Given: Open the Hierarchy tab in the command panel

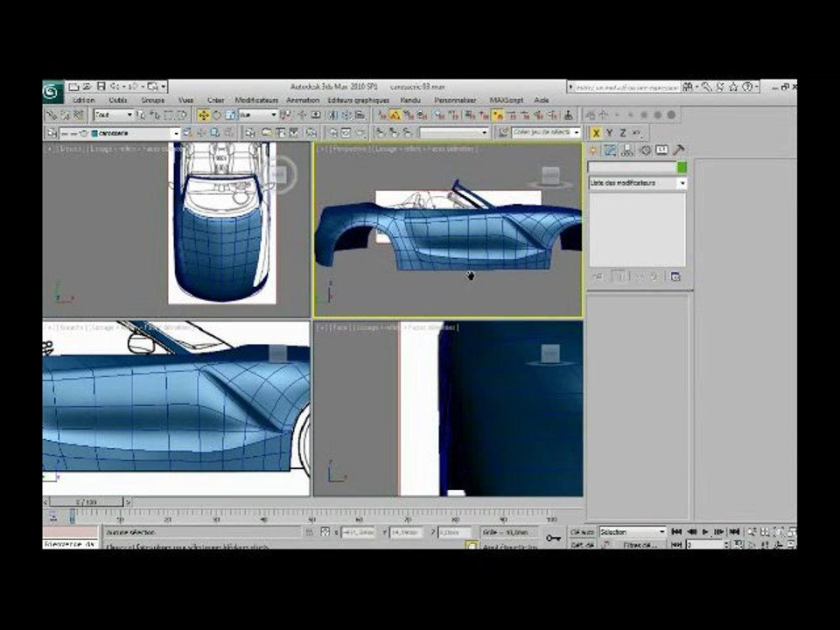Looking at the screenshot, I should pos(626,150).
